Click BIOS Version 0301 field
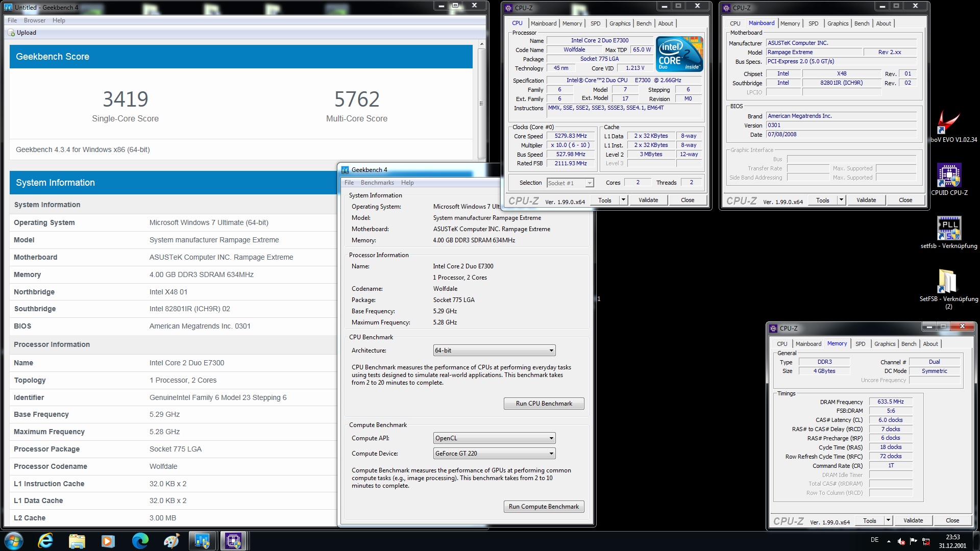 coord(842,126)
